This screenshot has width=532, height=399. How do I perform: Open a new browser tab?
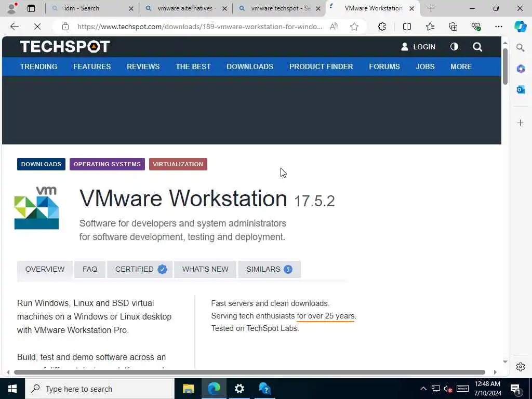point(431,8)
